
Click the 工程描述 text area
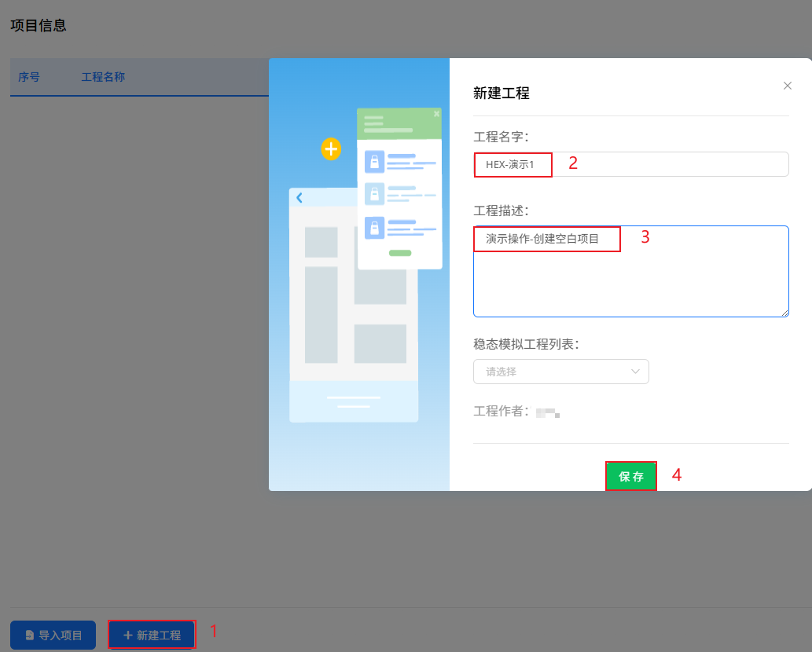[x=630, y=271]
